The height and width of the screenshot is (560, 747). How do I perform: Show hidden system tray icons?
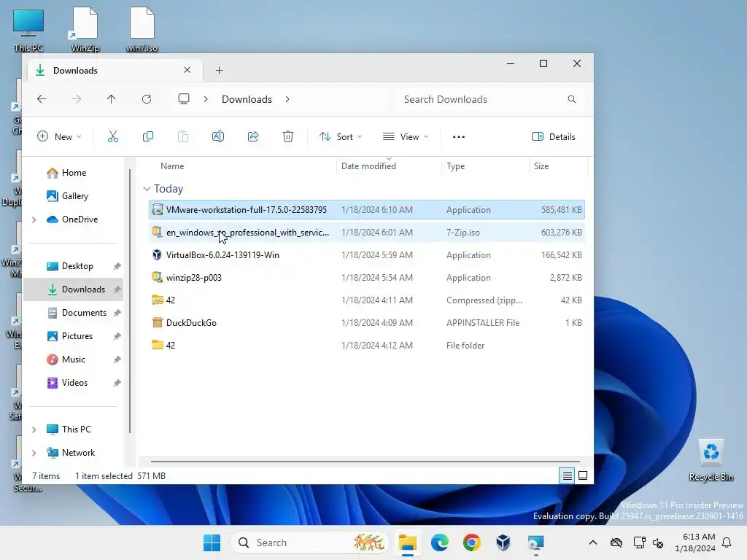(592, 542)
